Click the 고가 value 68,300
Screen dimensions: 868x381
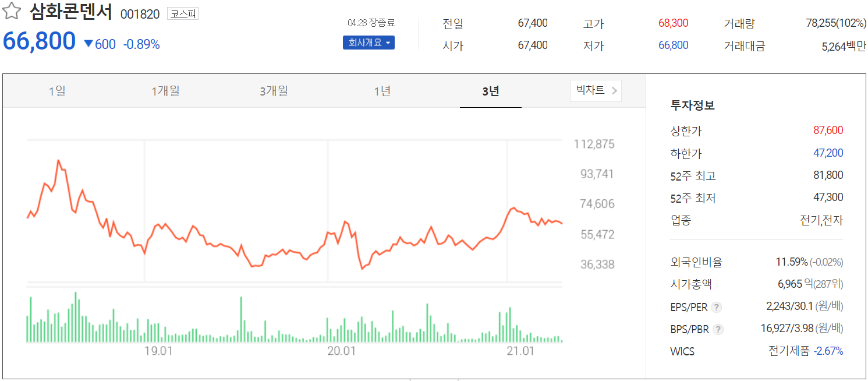coord(673,23)
